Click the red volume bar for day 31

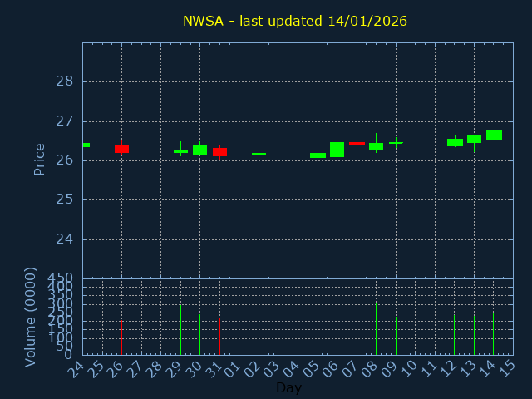point(219,337)
